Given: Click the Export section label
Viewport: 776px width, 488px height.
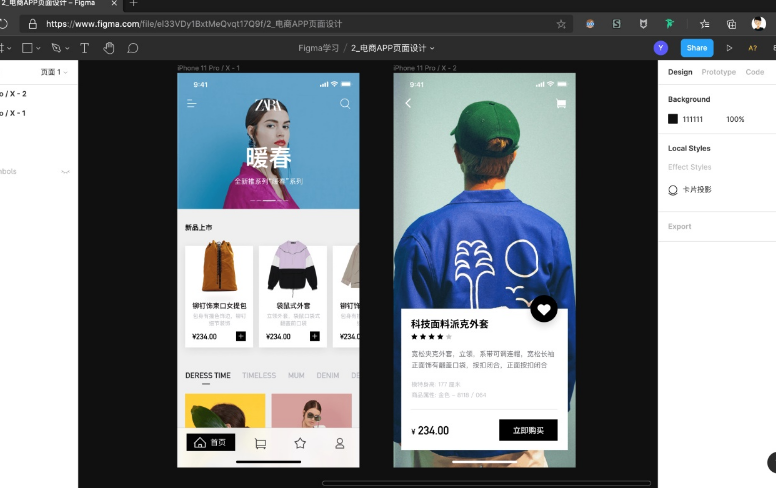Looking at the screenshot, I should (679, 226).
